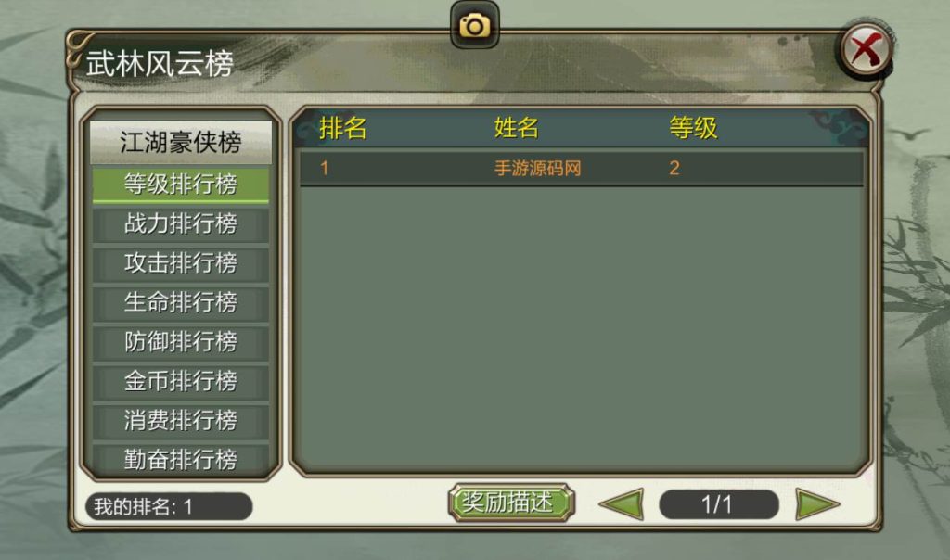Open the 防御排行榜 list
The height and width of the screenshot is (560, 950).
tap(181, 341)
